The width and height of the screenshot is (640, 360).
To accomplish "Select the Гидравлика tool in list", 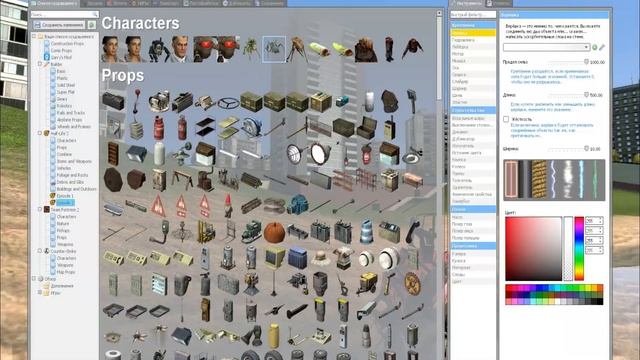I will click(x=473, y=40).
